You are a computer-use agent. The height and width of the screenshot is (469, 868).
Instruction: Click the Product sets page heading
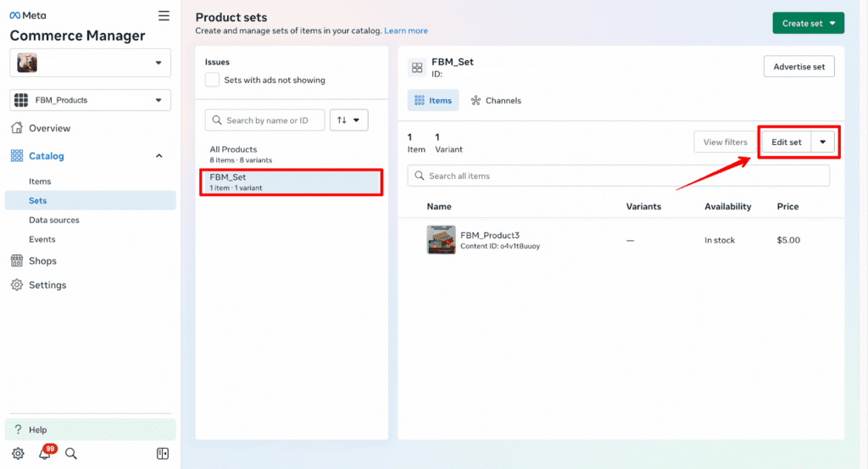[231, 17]
